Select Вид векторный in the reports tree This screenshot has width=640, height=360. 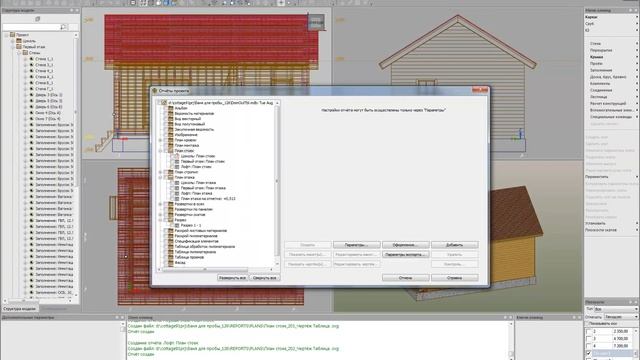pyautogui.click(x=188, y=119)
